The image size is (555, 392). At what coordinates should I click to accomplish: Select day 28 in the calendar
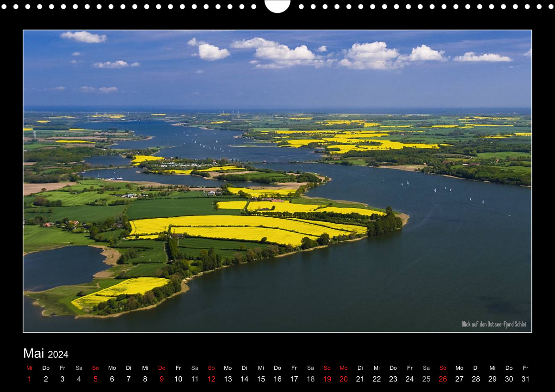coord(476,379)
